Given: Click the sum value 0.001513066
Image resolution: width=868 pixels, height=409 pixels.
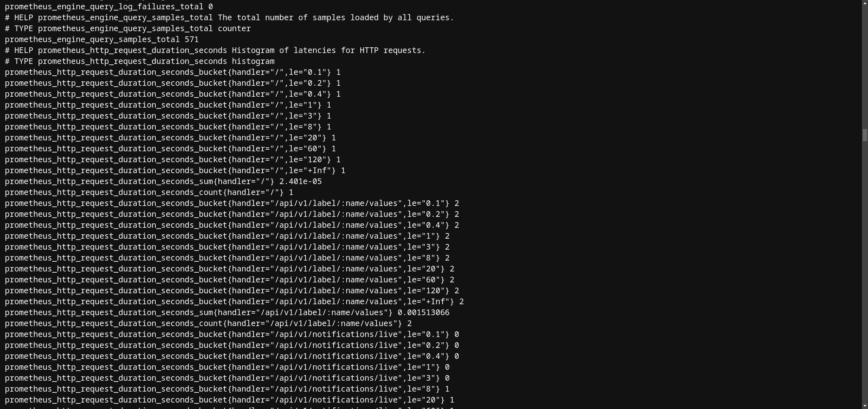Looking at the screenshot, I should pyautogui.click(x=423, y=313).
